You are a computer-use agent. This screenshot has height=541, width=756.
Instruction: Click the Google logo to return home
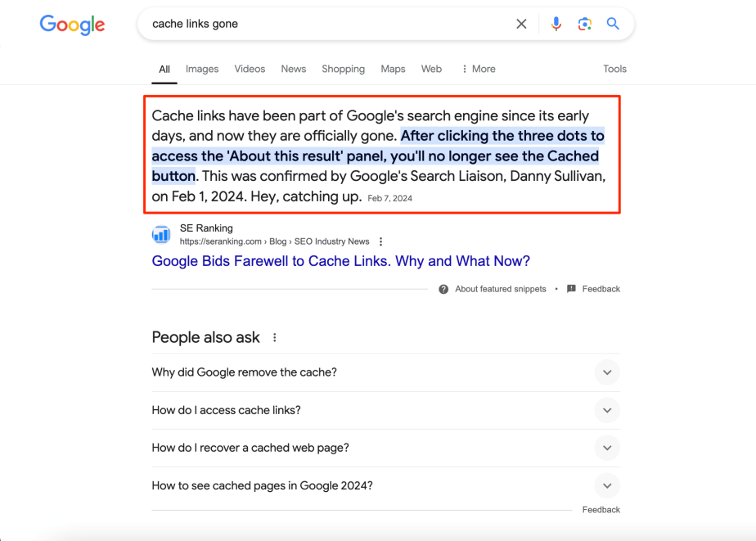coord(72,25)
